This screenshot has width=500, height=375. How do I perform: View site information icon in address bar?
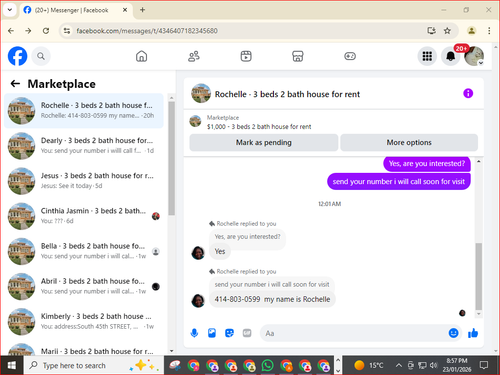click(x=67, y=31)
